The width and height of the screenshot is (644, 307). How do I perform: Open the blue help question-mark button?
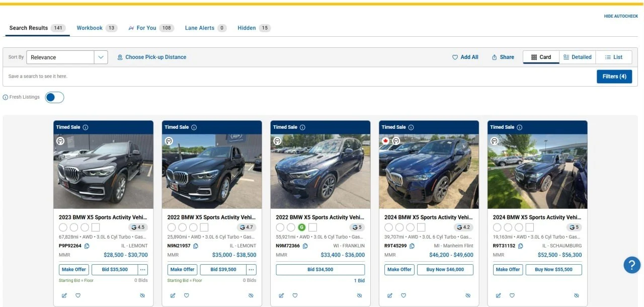tap(632, 265)
